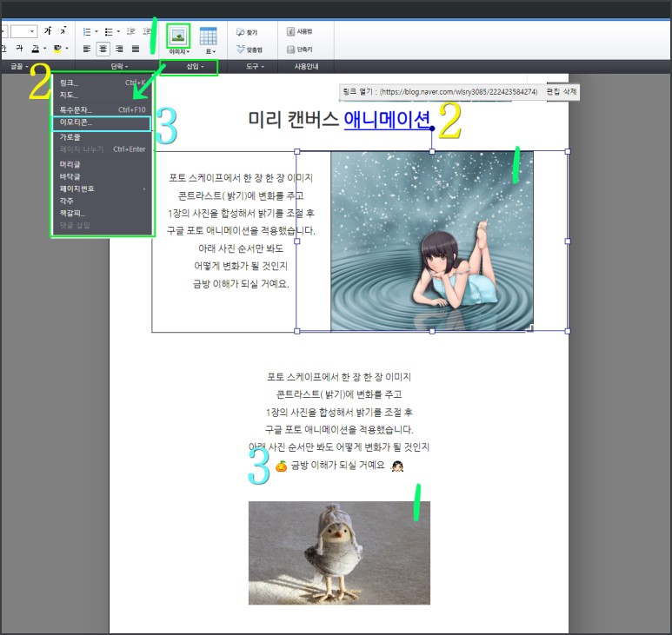This screenshot has height=635, width=672.
Task: Choose 책갈피... bookmark menu entry
Action: point(102,213)
